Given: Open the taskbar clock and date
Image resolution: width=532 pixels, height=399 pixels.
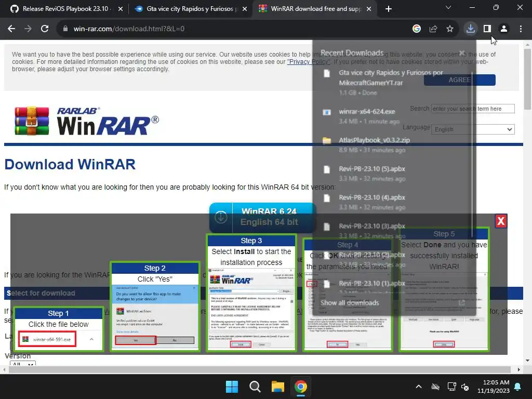Looking at the screenshot, I should [494, 387].
